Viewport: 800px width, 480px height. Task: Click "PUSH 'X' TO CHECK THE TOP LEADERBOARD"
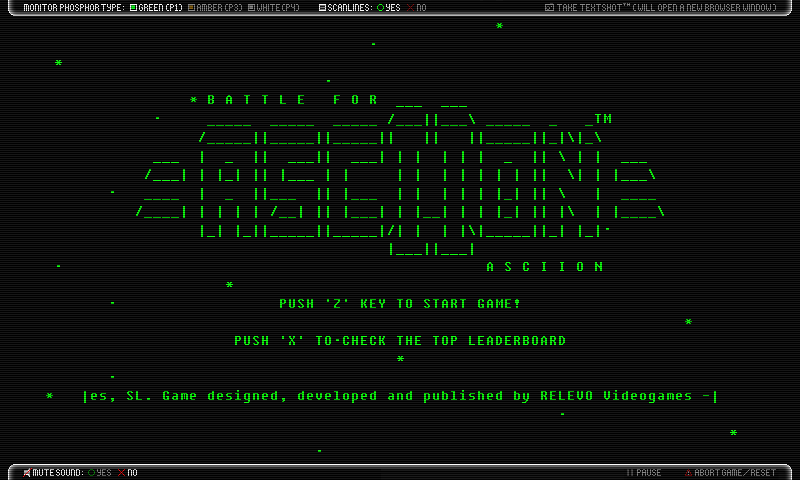point(400,340)
